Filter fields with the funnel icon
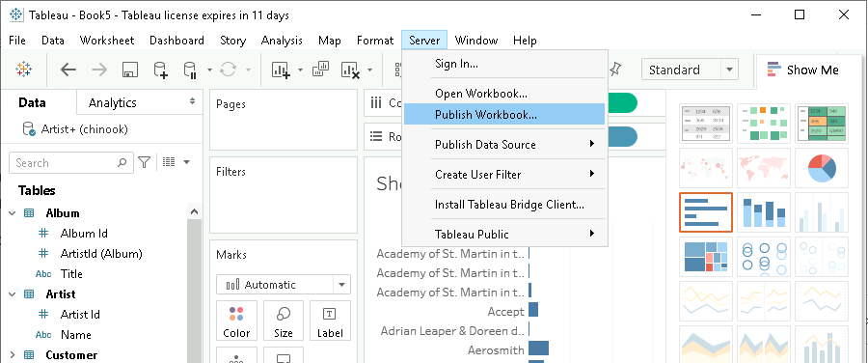 [144, 162]
